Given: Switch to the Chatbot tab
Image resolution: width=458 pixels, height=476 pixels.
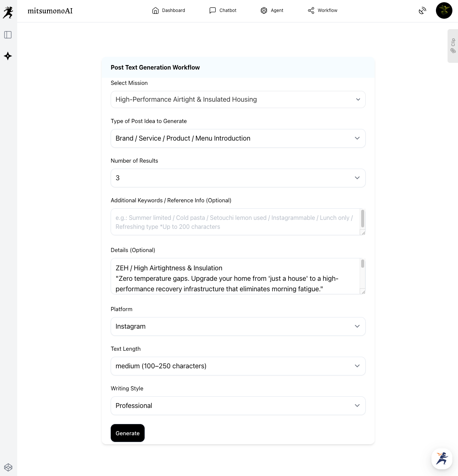Looking at the screenshot, I should click(223, 10).
